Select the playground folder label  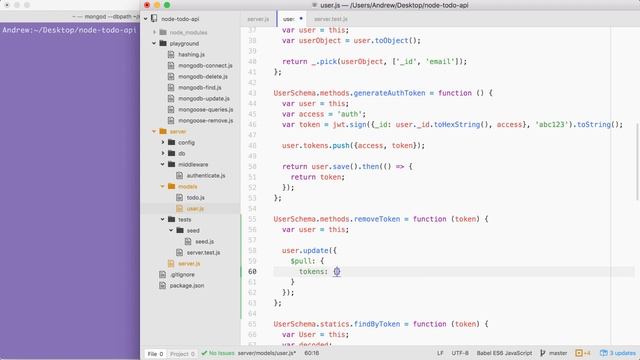click(x=184, y=43)
